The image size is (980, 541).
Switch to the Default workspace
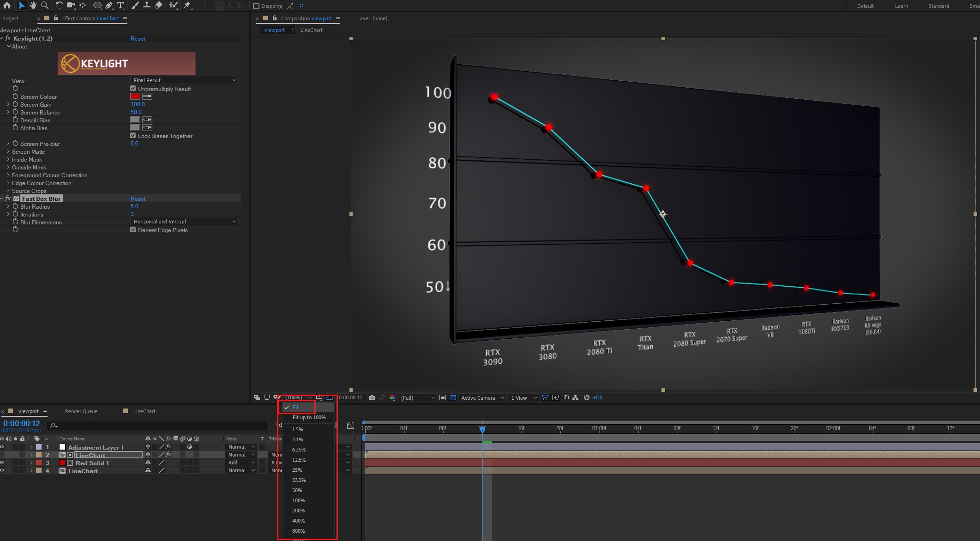tap(865, 6)
